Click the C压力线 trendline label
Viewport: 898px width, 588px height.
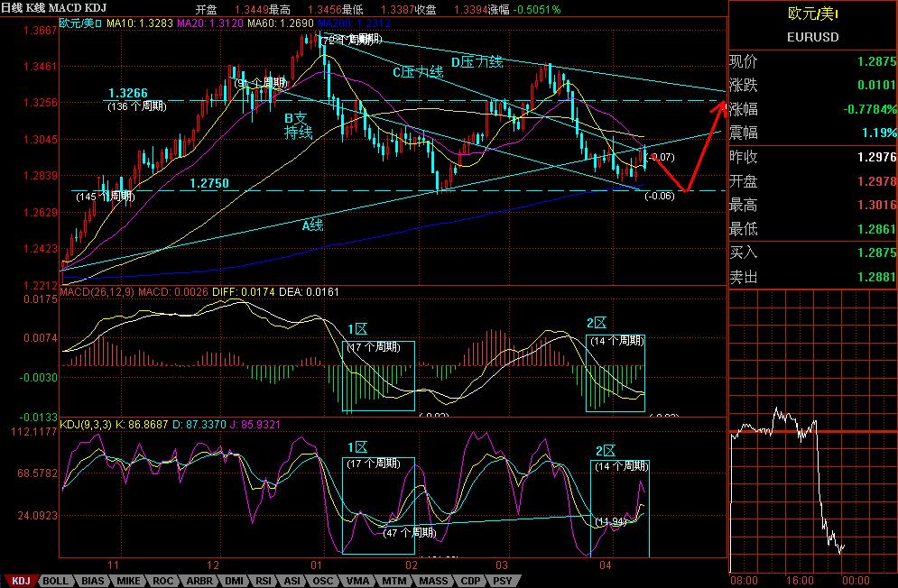pyautogui.click(x=418, y=72)
